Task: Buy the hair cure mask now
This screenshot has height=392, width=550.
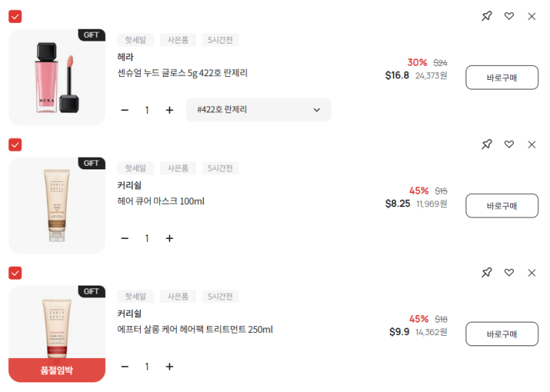Action: (x=501, y=206)
